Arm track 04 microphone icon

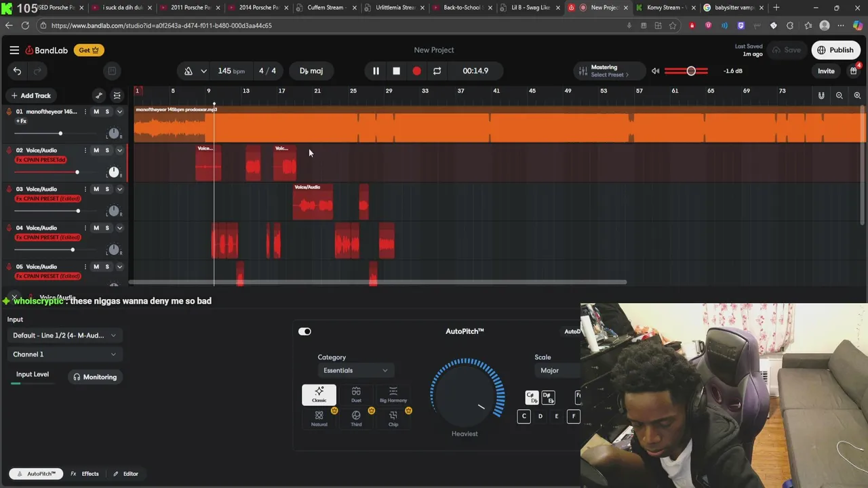pos(9,228)
